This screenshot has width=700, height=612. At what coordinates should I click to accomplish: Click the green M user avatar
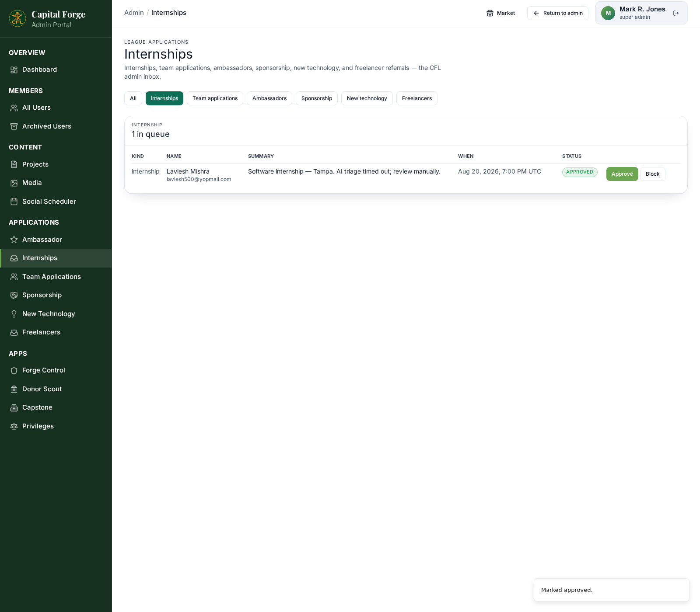[608, 13]
